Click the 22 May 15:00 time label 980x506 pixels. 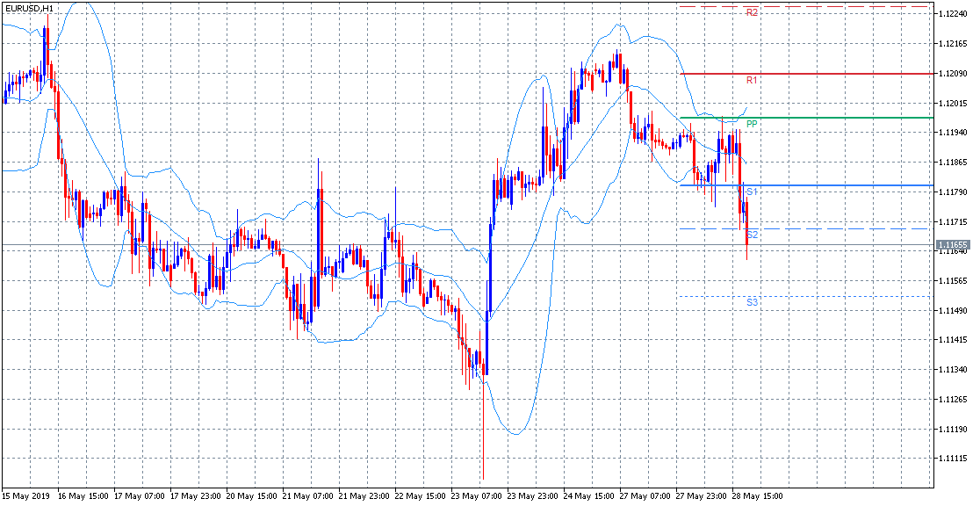pos(421,495)
